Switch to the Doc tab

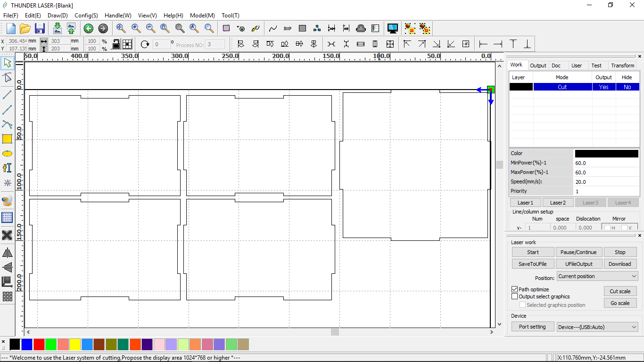556,66
